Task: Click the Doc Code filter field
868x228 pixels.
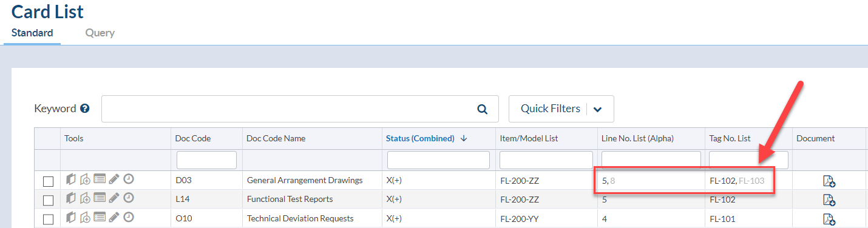Action: pyautogui.click(x=206, y=160)
